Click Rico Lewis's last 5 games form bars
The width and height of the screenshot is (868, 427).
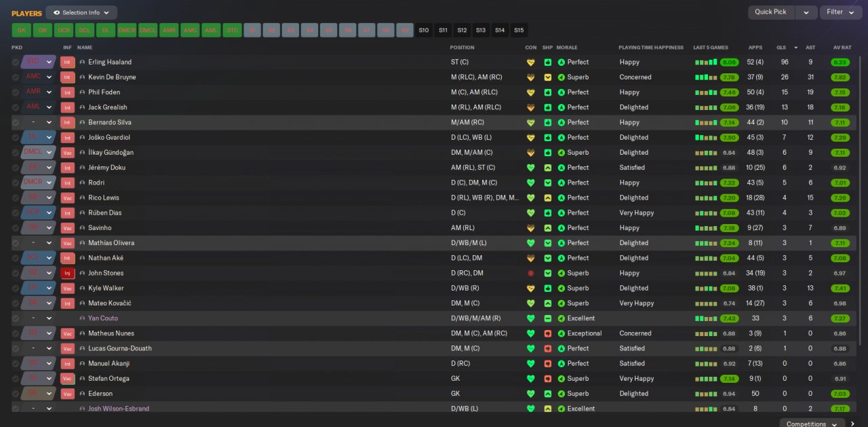tap(706, 198)
